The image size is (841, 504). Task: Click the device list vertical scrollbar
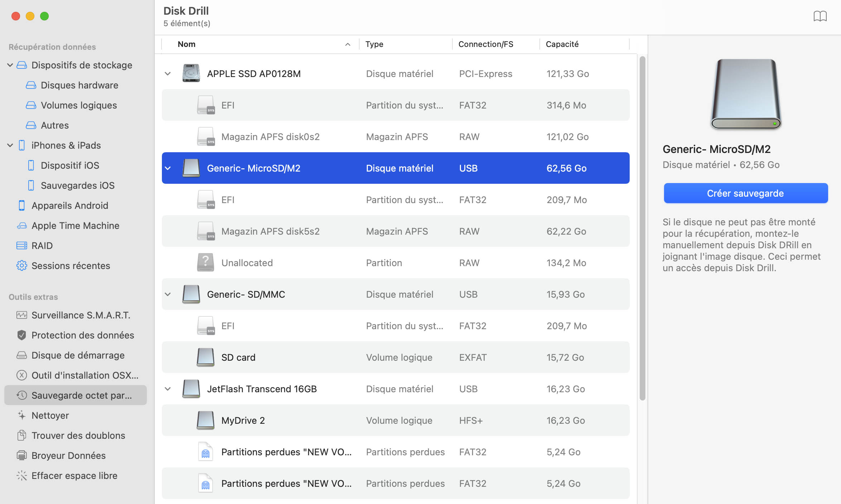point(642,228)
